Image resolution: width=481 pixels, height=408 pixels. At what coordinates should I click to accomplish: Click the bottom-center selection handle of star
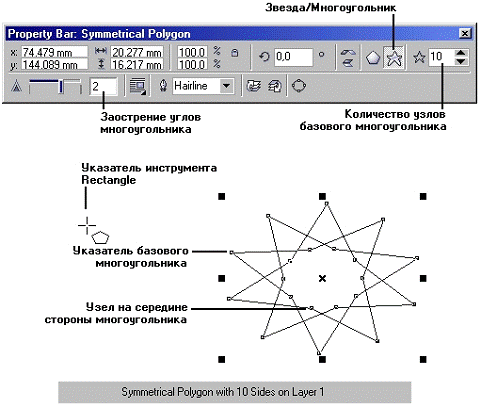(322, 359)
